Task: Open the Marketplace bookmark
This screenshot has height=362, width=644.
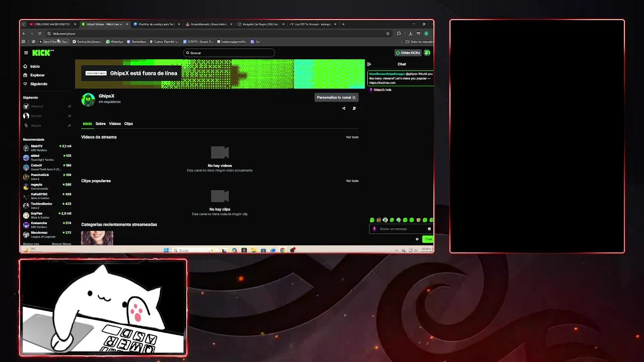Action: [x=136, y=42]
